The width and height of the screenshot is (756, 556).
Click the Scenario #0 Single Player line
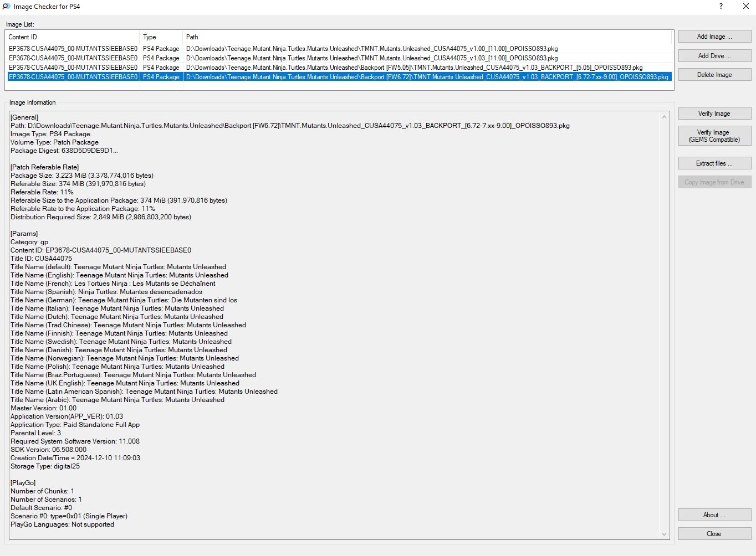click(69, 516)
